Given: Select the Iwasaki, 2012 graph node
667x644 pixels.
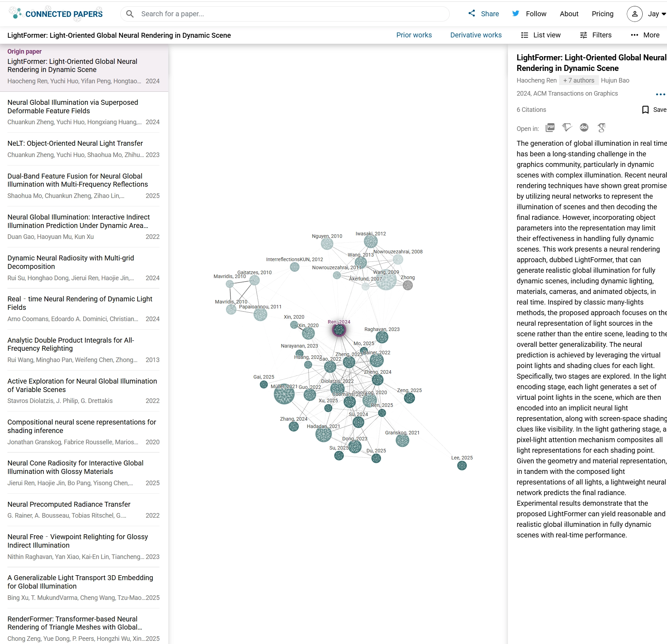Looking at the screenshot, I should tap(371, 242).
